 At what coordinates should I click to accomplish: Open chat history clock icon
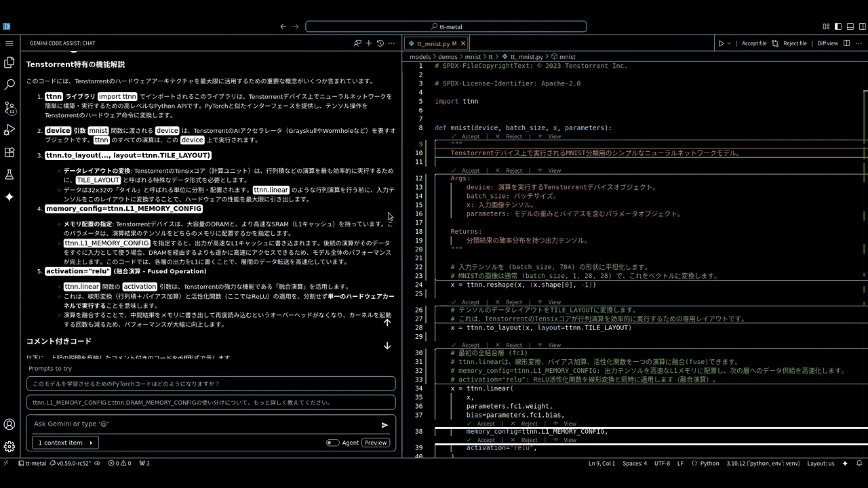(x=380, y=43)
